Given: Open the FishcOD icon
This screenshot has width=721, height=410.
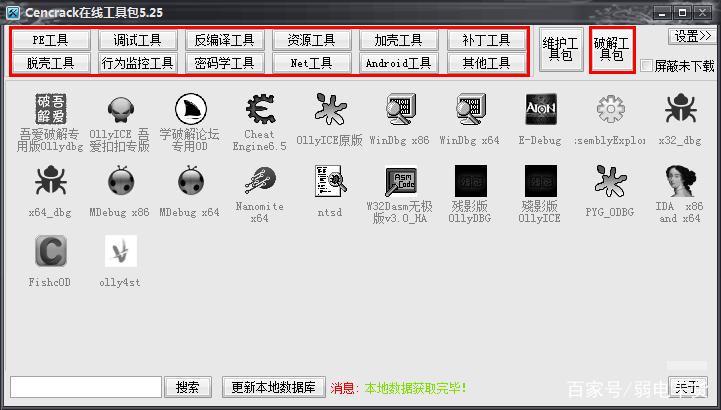Looking at the screenshot, I should 51,251.
